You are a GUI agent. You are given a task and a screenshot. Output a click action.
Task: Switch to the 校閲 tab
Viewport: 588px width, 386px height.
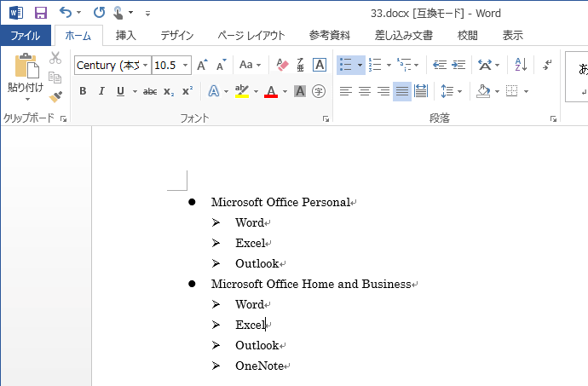pyautogui.click(x=468, y=36)
